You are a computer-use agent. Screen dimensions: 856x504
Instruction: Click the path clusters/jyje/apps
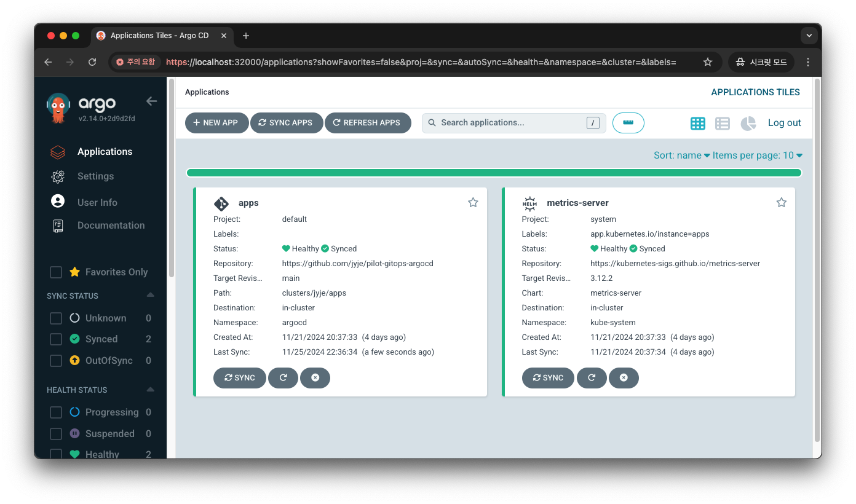pyautogui.click(x=314, y=293)
